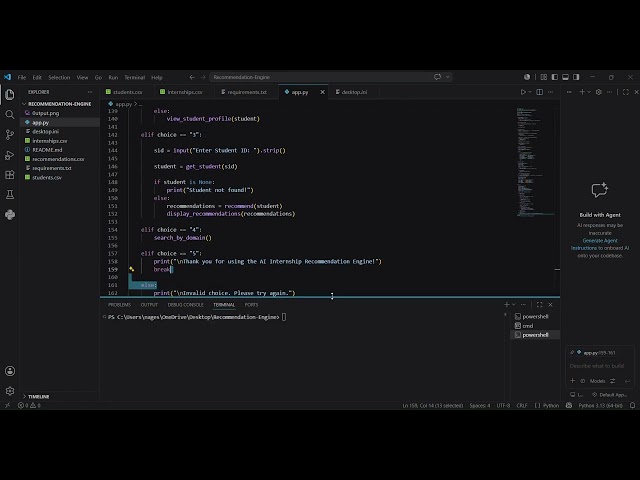This screenshot has height=480, width=640.
Task: Click the Copilot status icon in status bar
Action: pyautogui.click(x=569, y=405)
